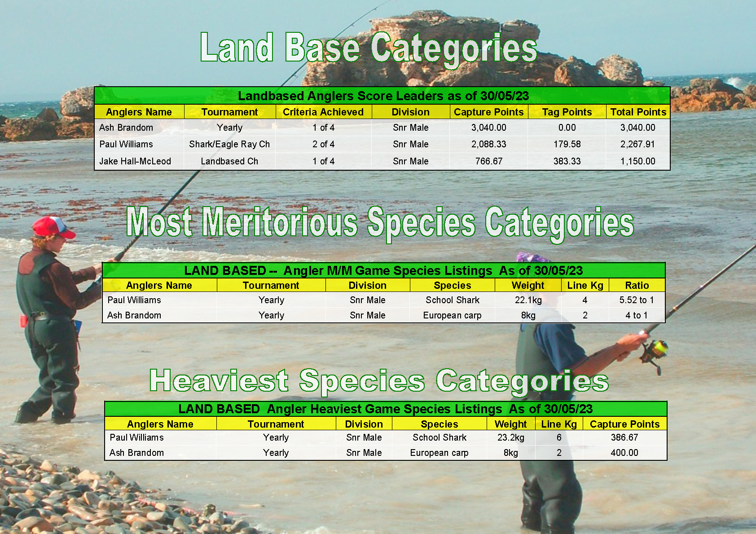Click the '1,150.00' total points cell

point(638,161)
